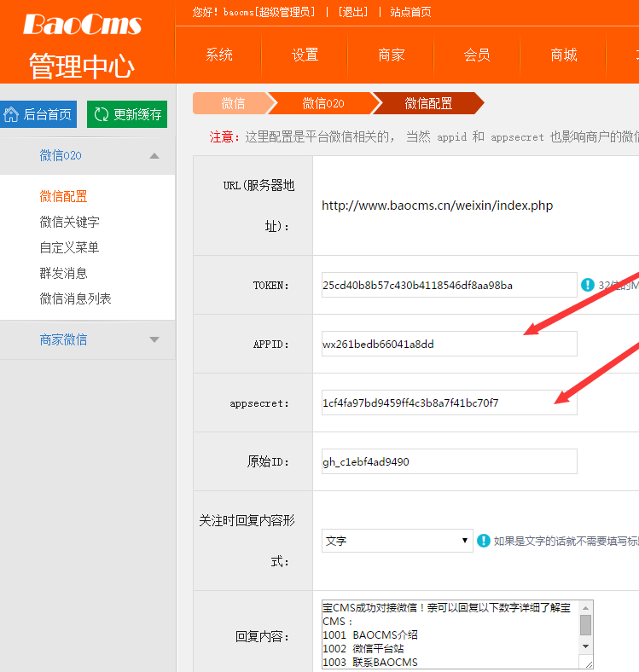Click the 退出 logout link
The width and height of the screenshot is (639, 672).
(x=353, y=12)
